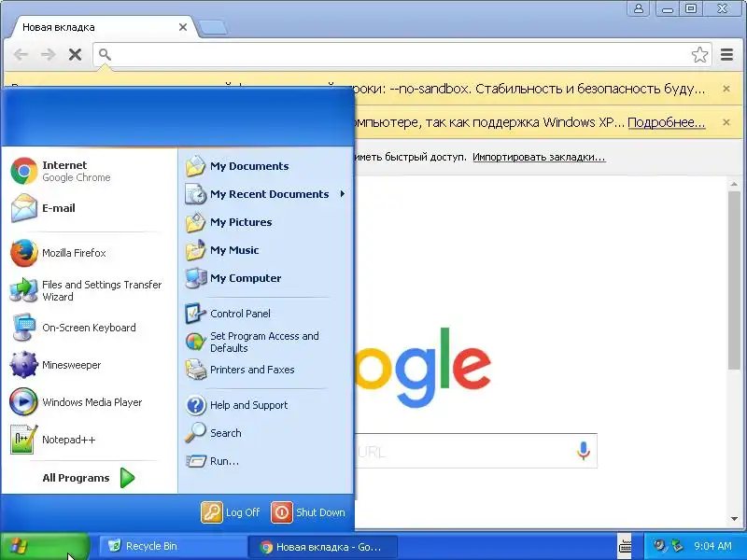Open My Computer

click(265, 278)
